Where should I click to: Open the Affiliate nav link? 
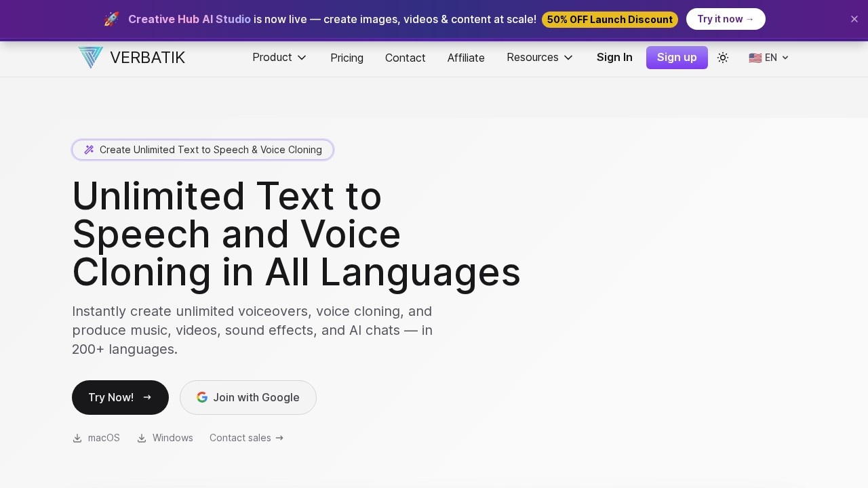[x=466, y=58]
